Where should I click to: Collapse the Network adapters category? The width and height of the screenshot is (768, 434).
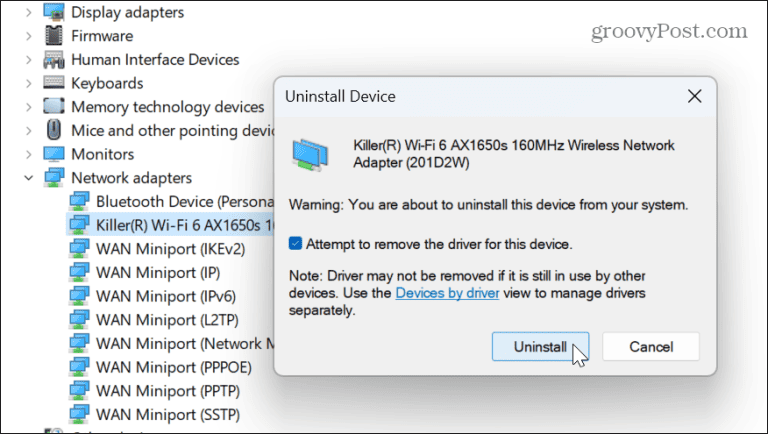27,179
